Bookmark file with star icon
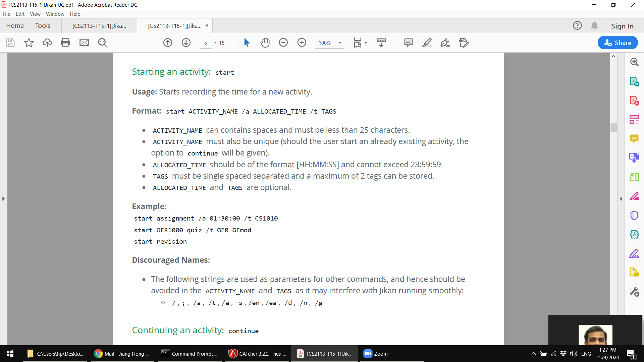644x362 pixels. 29,43
